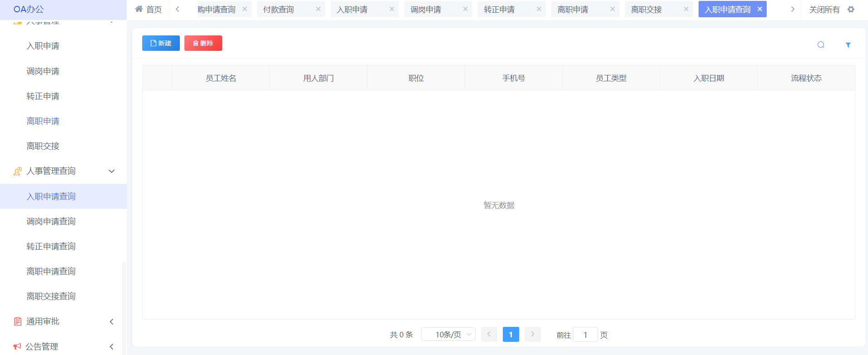This screenshot has width=868, height=355.
Task: Click 关闭所有 to close all tabs
Action: [824, 10]
